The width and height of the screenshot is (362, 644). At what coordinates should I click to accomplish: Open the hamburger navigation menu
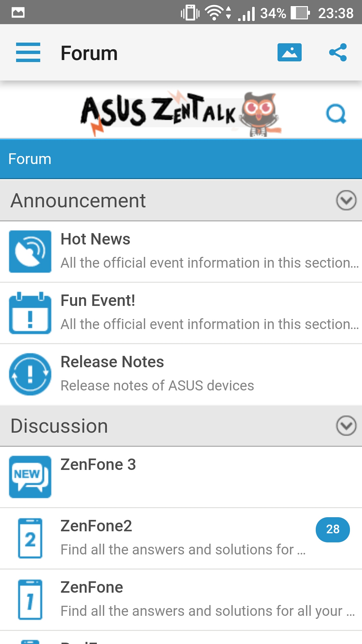(x=28, y=52)
